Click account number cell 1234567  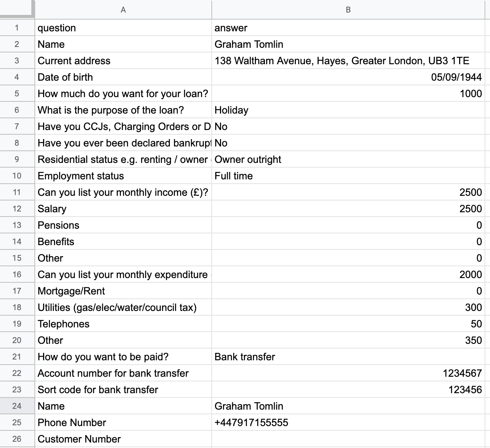click(348, 373)
